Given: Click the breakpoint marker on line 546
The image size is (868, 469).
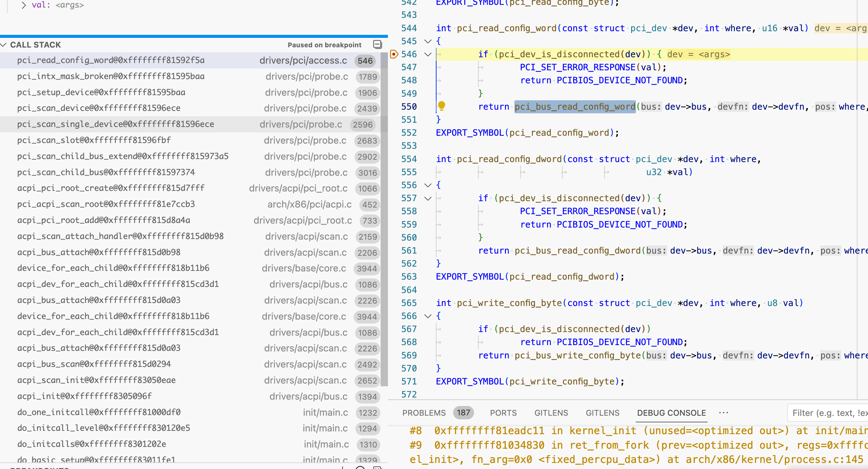Looking at the screenshot, I should pos(394,54).
